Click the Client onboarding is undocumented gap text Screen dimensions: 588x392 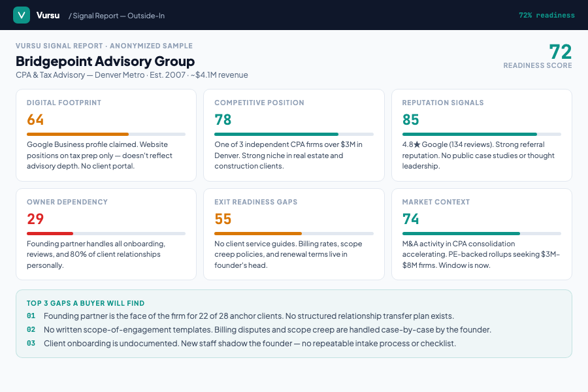(x=250, y=344)
